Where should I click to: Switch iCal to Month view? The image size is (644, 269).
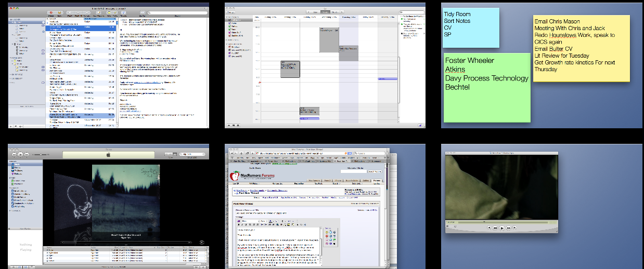(335, 12)
